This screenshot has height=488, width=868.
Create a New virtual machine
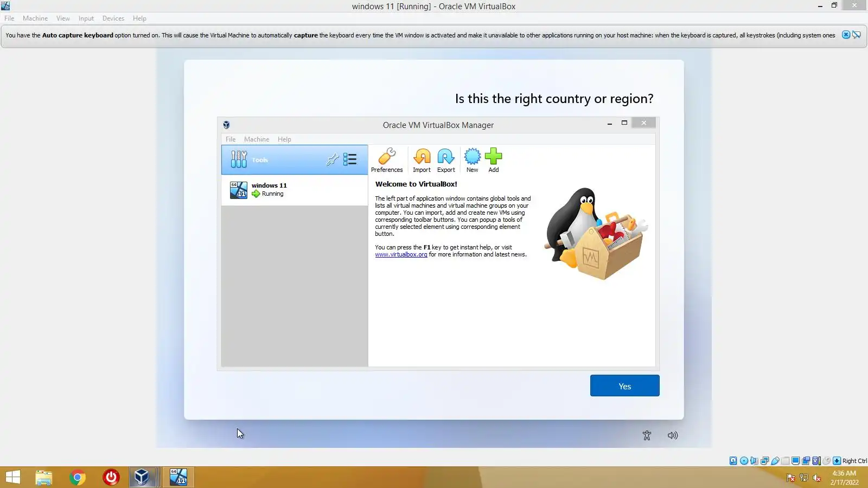click(x=473, y=160)
